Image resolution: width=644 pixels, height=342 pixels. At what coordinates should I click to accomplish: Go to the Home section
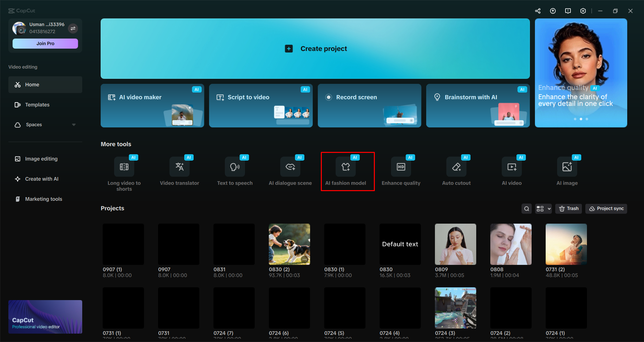(x=45, y=84)
